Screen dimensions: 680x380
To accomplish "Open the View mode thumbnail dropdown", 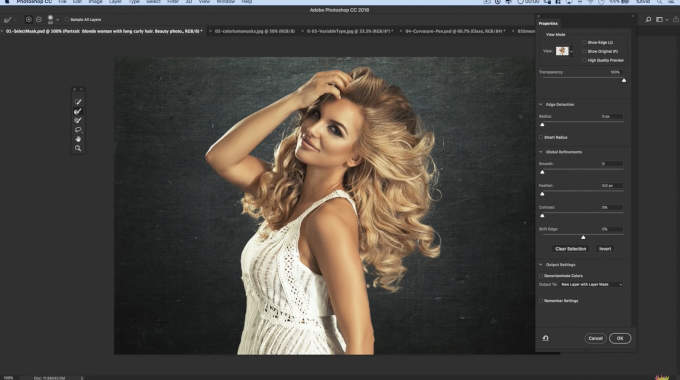I will point(564,51).
